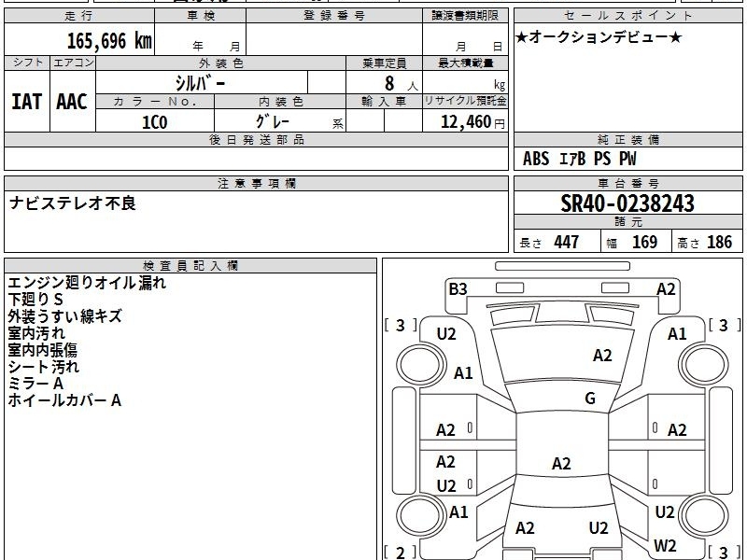This screenshot has width=747, height=560.
Task: Select the 諸元 header
Action: 627,222
